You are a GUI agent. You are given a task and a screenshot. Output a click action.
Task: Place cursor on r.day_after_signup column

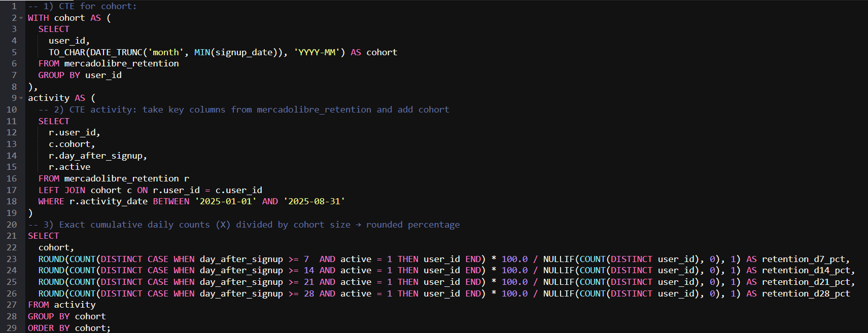(97, 156)
